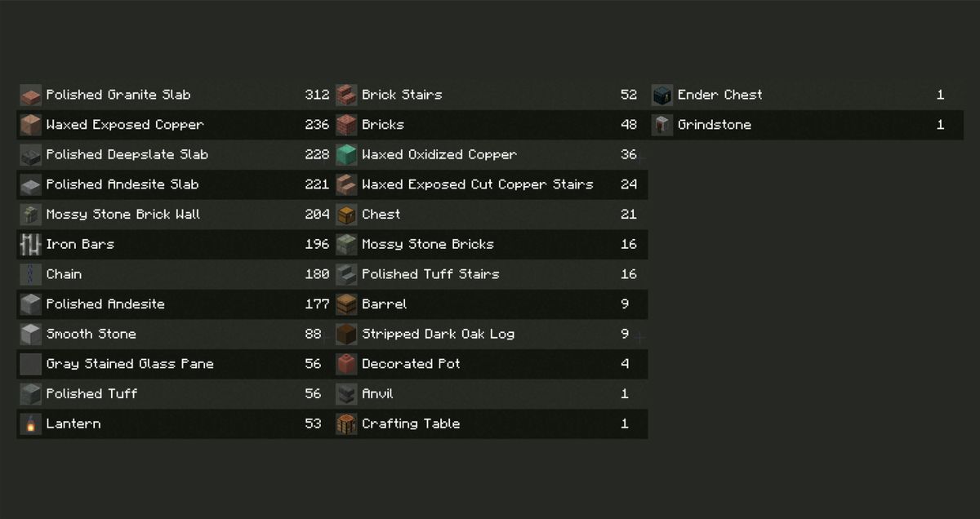This screenshot has height=519, width=980.
Task: Click the Waxed Exposed Copper block icon
Action: (x=30, y=125)
